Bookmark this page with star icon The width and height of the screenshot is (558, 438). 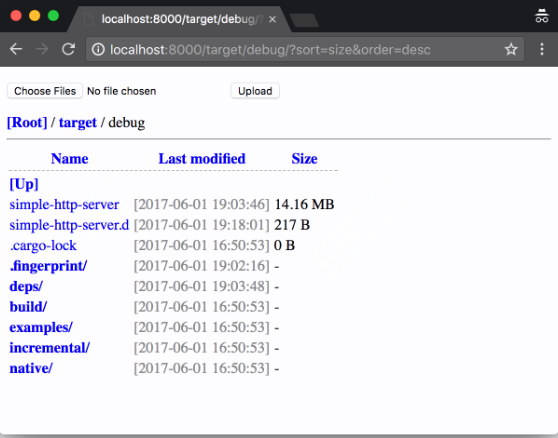[511, 49]
